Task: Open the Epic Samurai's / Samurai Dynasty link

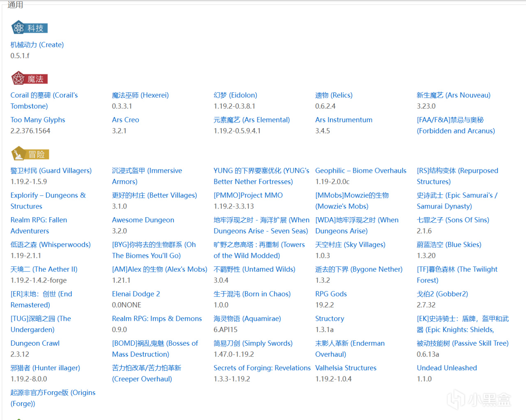Action: (457, 201)
